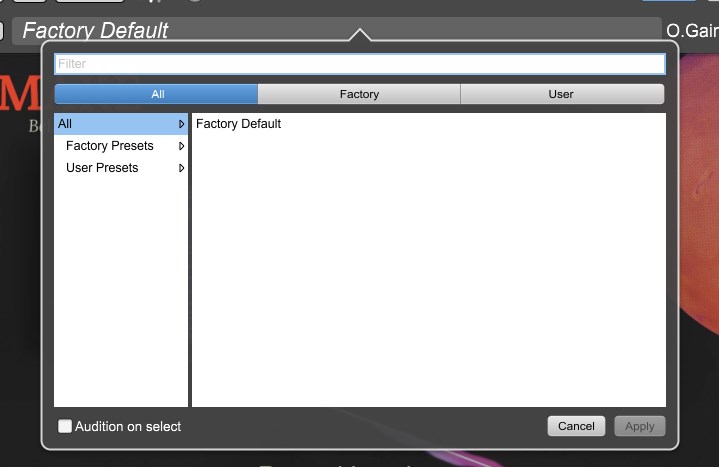719x467 pixels.
Task: Switch to the User tab
Action: 561,94
